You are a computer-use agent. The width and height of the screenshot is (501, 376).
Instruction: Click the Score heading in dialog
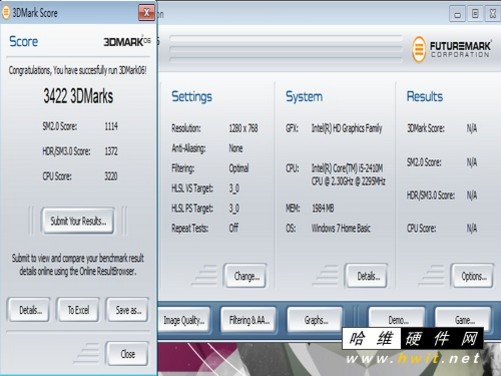23,41
